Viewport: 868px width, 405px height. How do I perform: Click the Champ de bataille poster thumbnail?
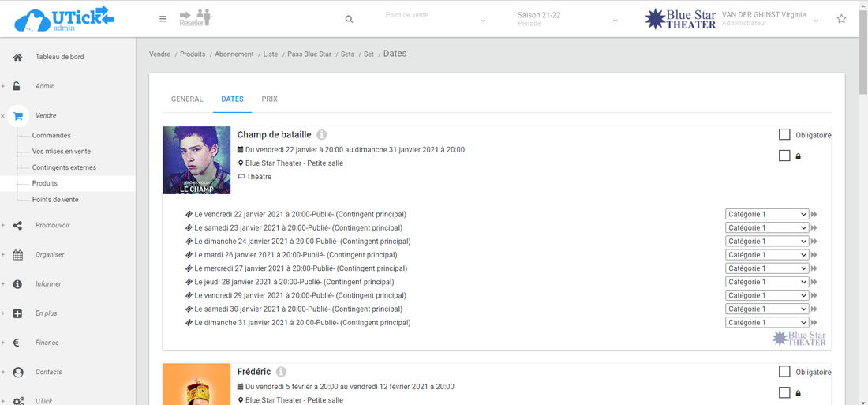click(x=196, y=160)
